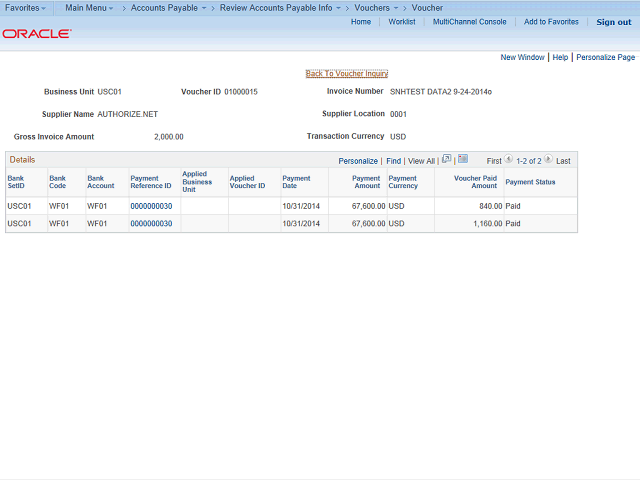Open the Favorites dropdown menu
640x480 pixels.
pos(26,7)
